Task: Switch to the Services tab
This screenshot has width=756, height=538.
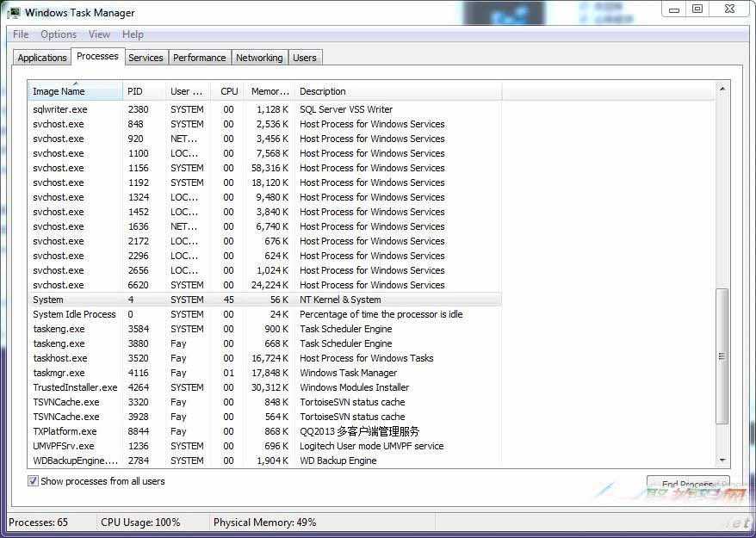Action: click(x=146, y=57)
